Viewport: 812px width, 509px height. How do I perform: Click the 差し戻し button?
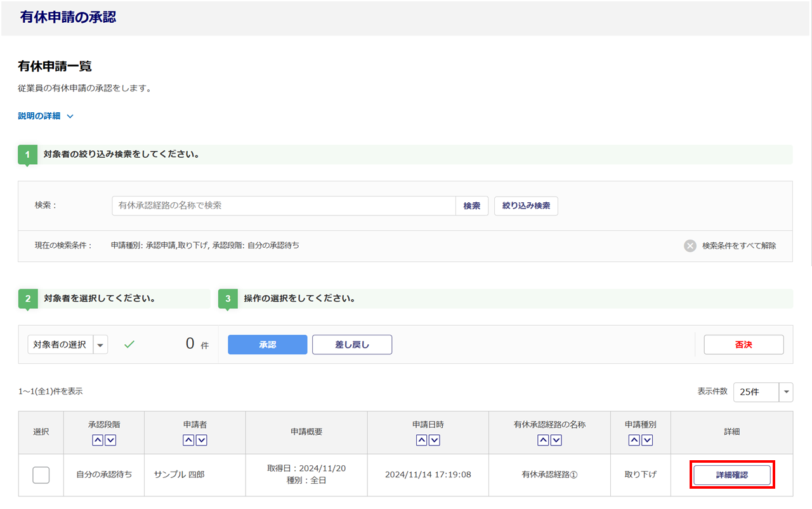coord(351,345)
